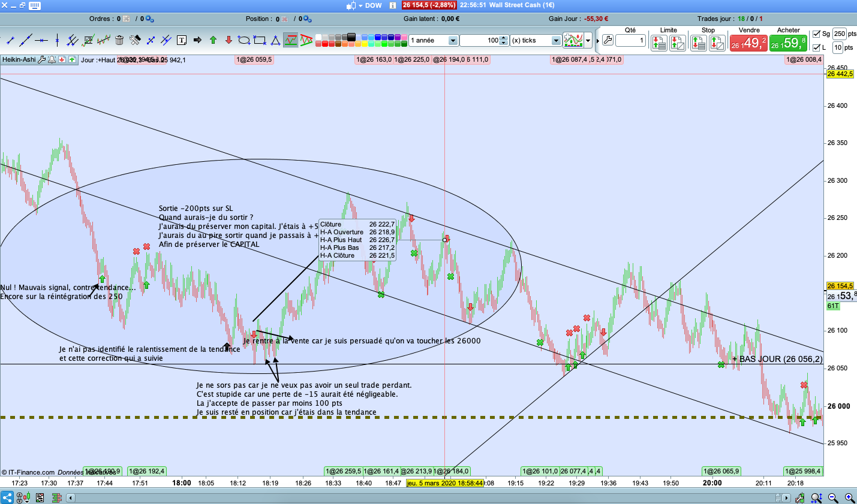The image size is (857, 504).
Task: Expand the trading panel collapse arrow
Action: click(x=598, y=40)
